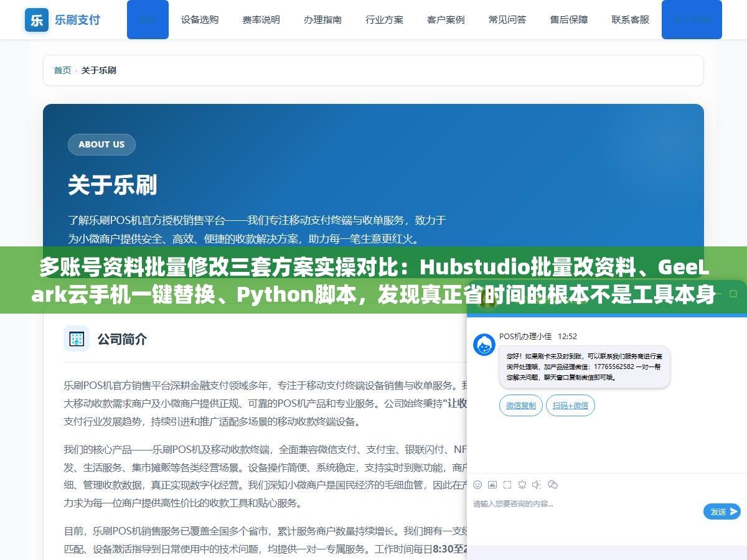Click the screenshot capture icon in chat

point(507,485)
